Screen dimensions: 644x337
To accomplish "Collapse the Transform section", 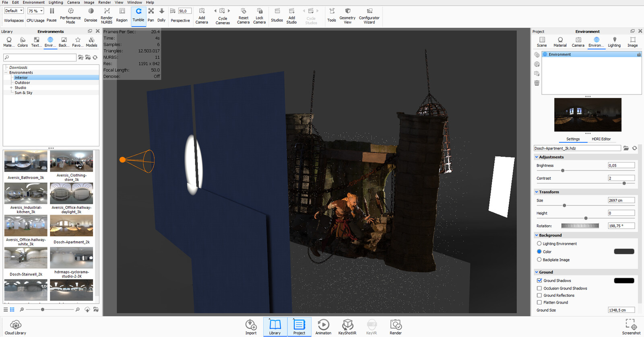I will pyautogui.click(x=537, y=192).
